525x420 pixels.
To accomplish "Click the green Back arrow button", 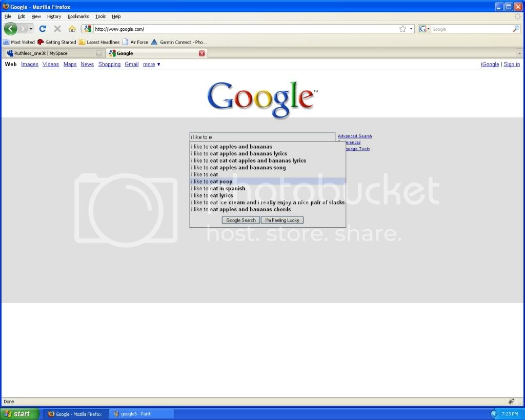I will tap(11, 29).
